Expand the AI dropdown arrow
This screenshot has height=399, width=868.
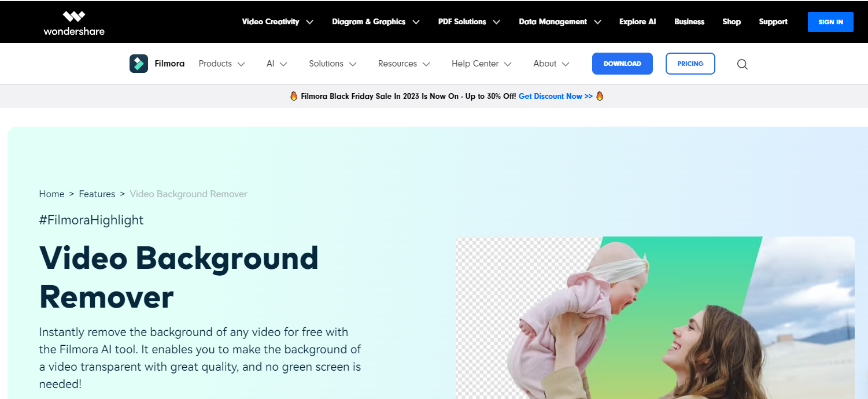(x=283, y=64)
